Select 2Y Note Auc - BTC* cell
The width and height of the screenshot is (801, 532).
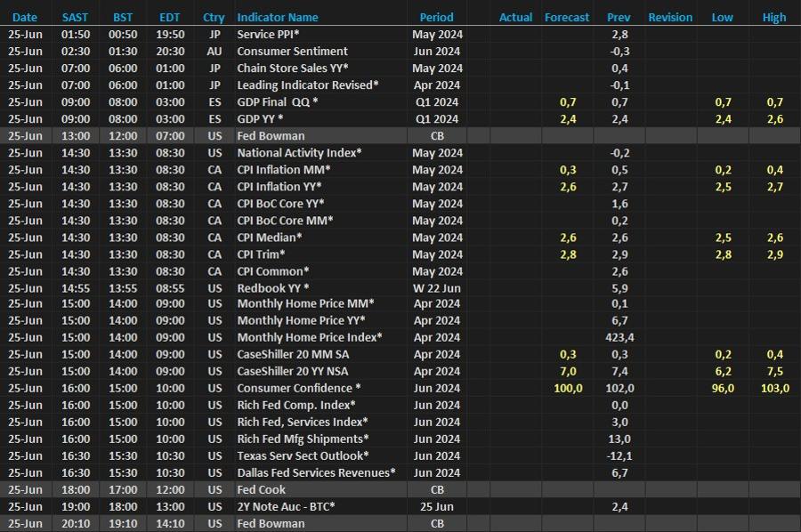click(x=286, y=506)
